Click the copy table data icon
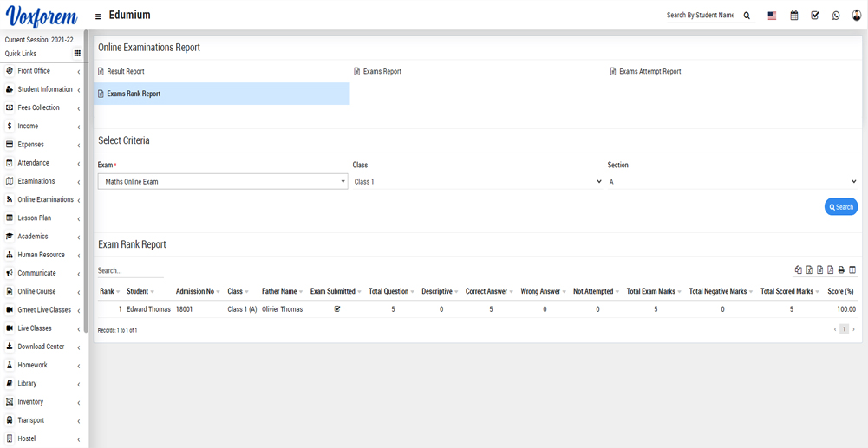Image resolution: width=868 pixels, height=448 pixels. click(x=799, y=270)
